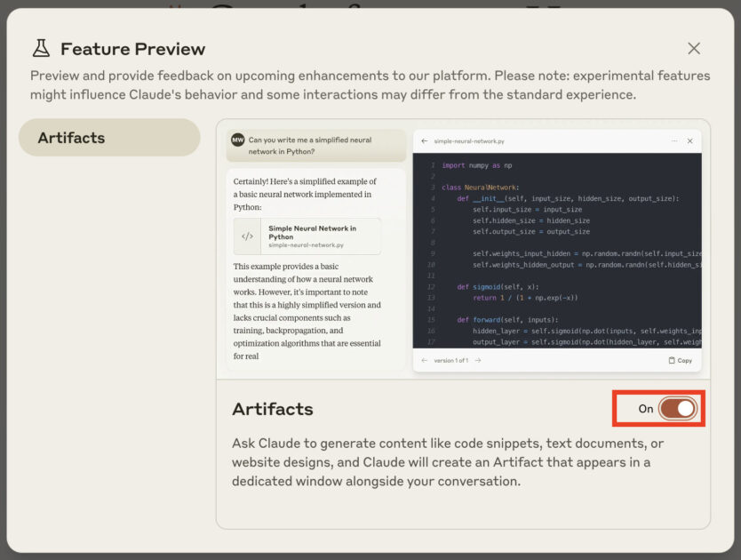The width and height of the screenshot is (741, 560).
Task: Click the 'simple-neural-network.py' file title
Action: (469, 141)
